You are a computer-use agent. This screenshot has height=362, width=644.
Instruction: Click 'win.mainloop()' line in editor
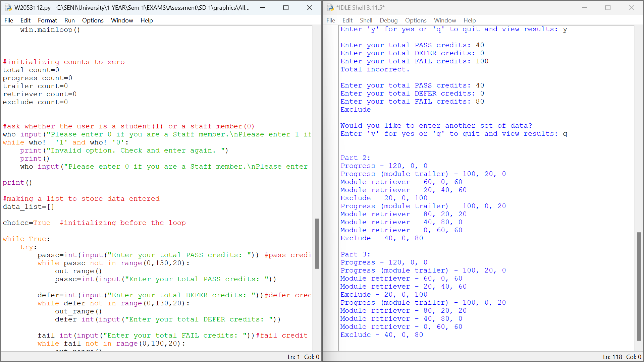(x=50, y=30)
